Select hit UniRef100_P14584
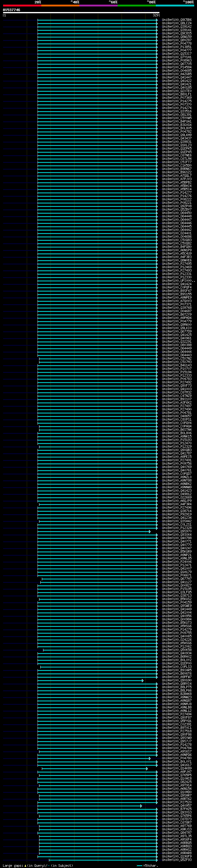 coord(176,67)
